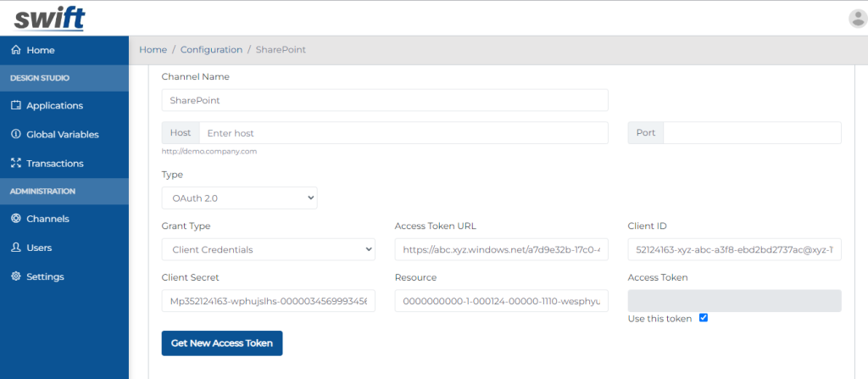The width and height of the screenshot is (868, 379).
Task: Select the Client Secret text field
Action: click(269, 300)
